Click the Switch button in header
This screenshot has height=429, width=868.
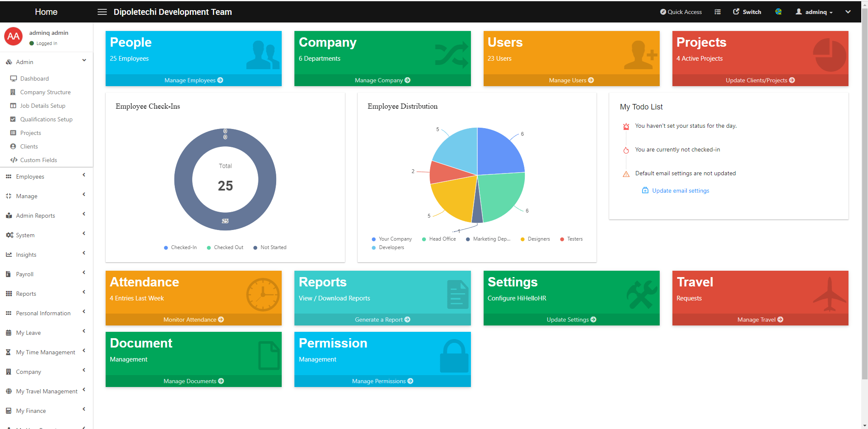pyautogui.click(x=747, y=12)
